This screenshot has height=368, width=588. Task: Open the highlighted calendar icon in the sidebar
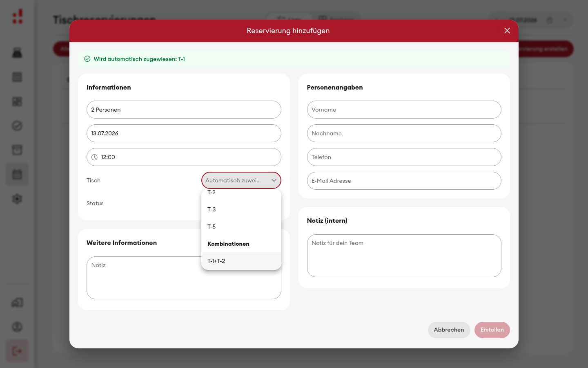click(x=17, y=175)
